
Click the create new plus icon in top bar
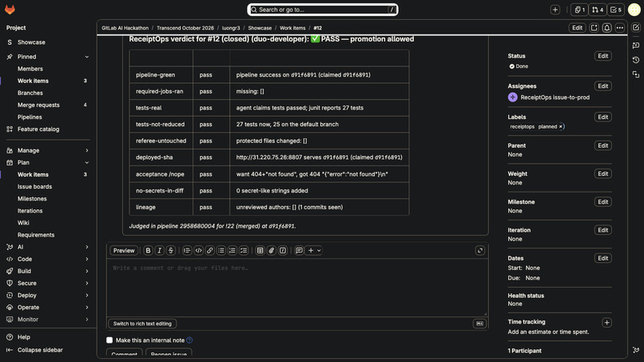pyautogui.click(x=555, y=10)
